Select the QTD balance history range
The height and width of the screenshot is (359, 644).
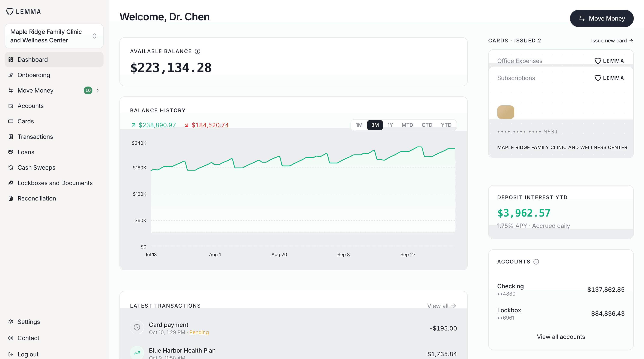coord(427,125)
